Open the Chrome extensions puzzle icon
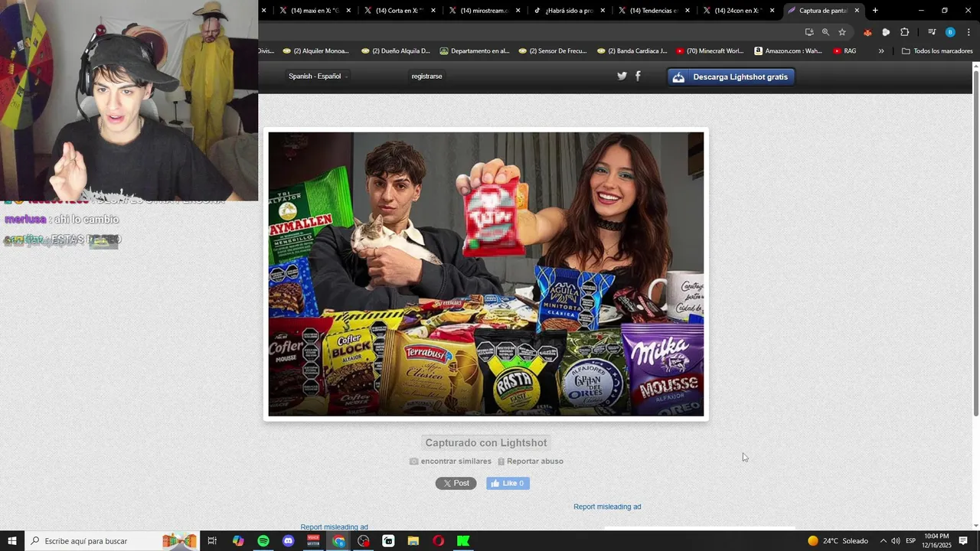This screenshot has height=551, width=980. pyautogui.click(x=904, y=32)
